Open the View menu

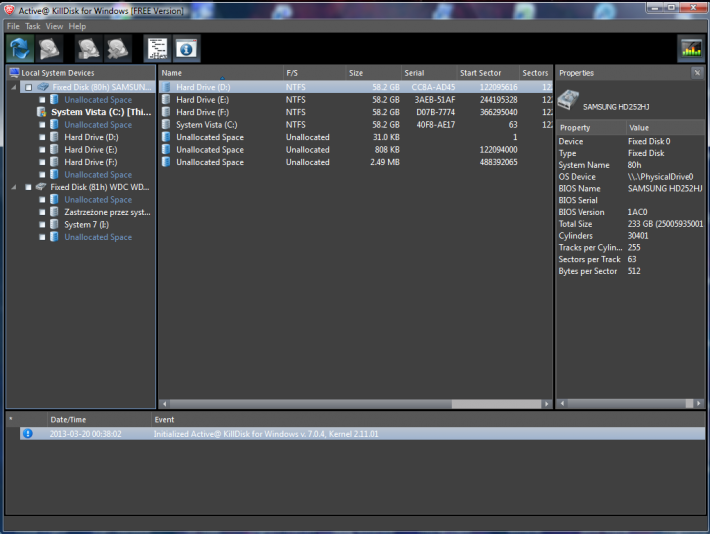(54, 26)
